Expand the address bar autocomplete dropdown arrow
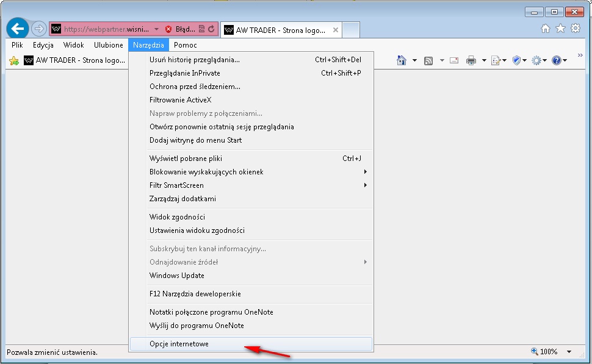Image resolution: width=592 pixels, height=364 pixels. (156, 29)
